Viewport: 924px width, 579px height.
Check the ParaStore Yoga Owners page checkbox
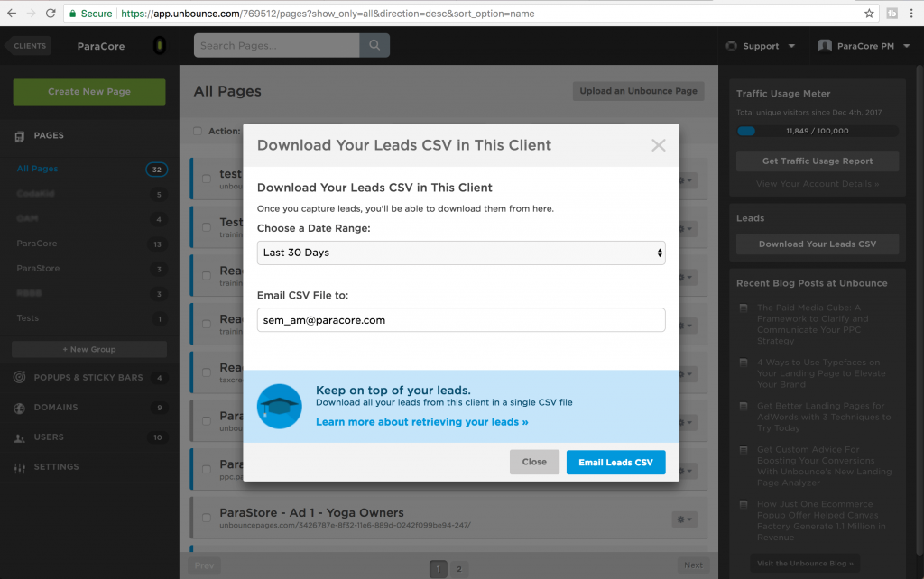point(207,518)
